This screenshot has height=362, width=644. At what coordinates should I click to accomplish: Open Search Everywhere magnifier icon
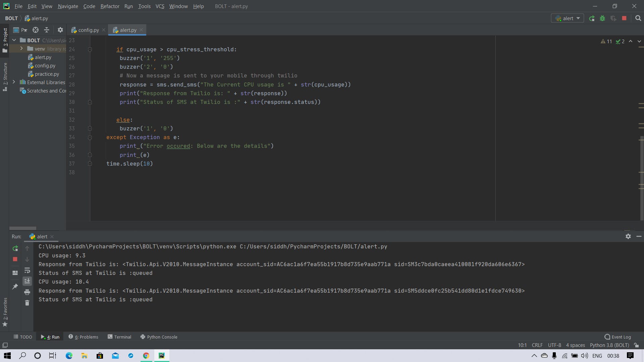pos(638,18)
